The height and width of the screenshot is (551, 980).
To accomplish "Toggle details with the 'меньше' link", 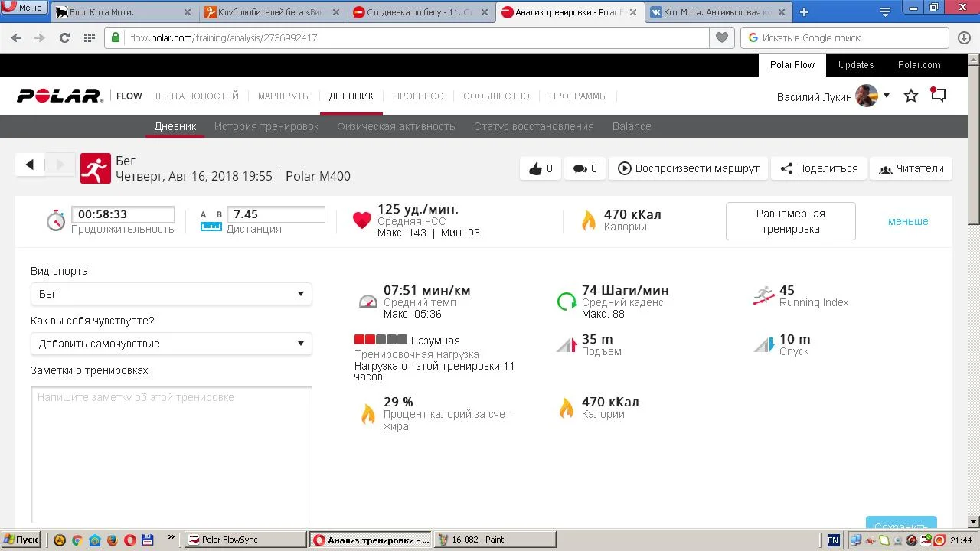I will pyautogui.click(x=907, y=221).
